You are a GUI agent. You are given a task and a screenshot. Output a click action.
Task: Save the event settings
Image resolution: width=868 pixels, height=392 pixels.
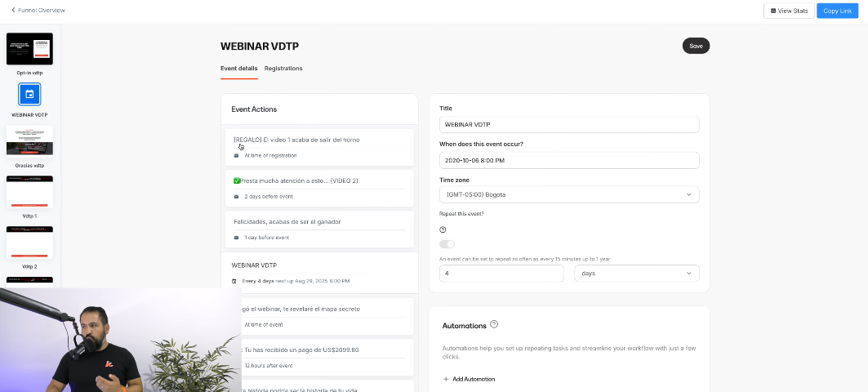696,46
